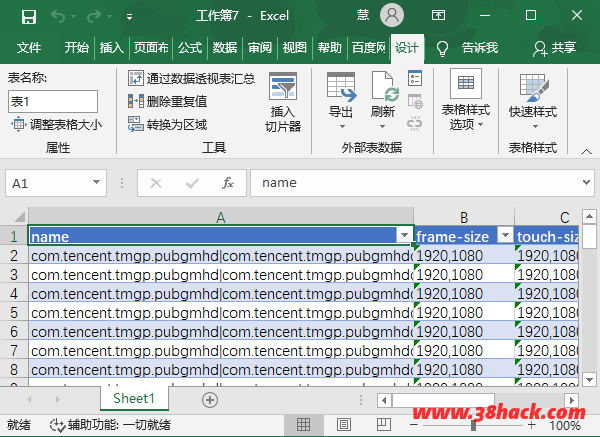Switch to Page Layout view icon
Viewport: 600px width, 437px height.
click(x=344, y=424)
